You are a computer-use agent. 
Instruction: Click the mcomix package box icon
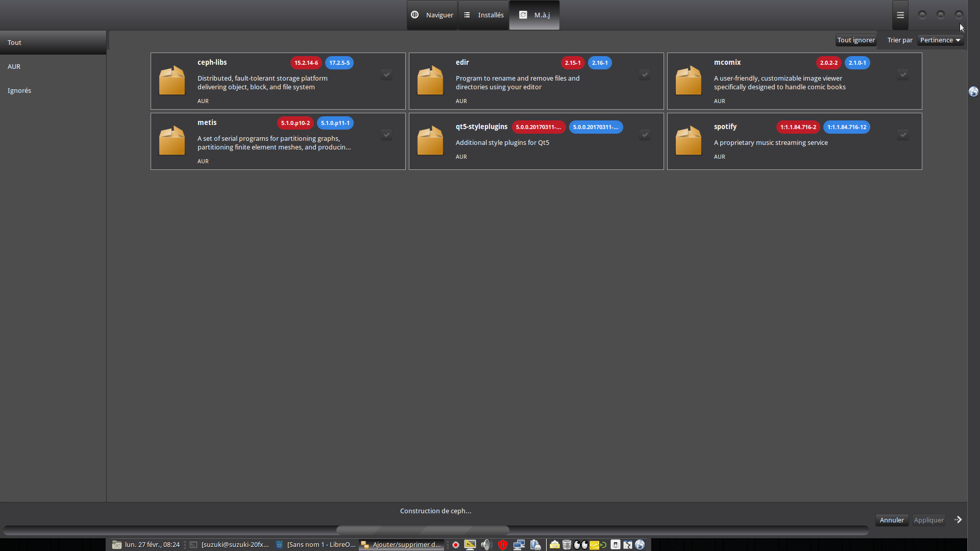pyautogui.click(x=689, y=80)
